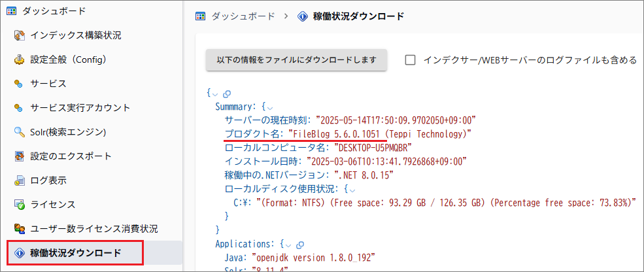The image size is (644, 272).
Task: Enable インデクサー/WEBサーバーのログファイルも含める checkbox
Action: pyautogui.click(x=411, y=60)
